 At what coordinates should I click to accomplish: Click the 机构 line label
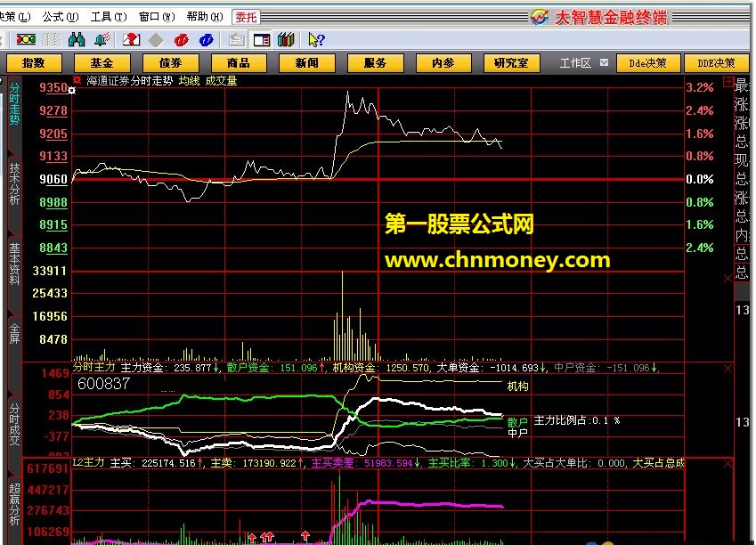coord(517,386)
